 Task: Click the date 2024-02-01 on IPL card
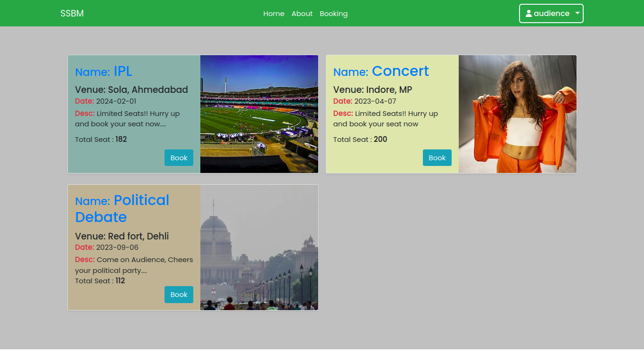coord(116,101)
